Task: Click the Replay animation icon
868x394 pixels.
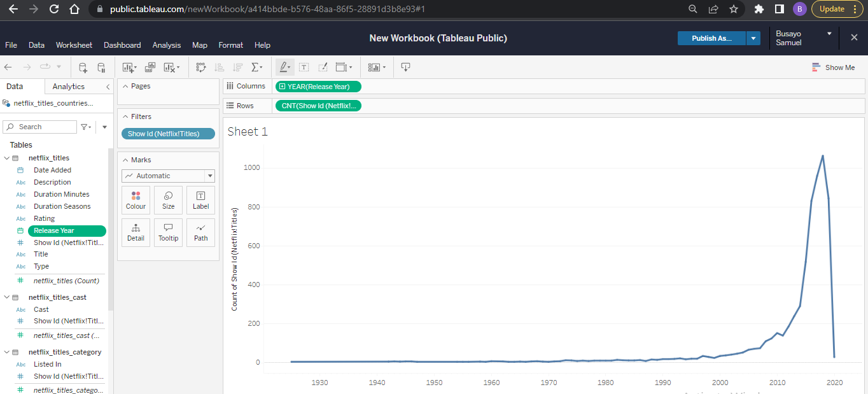Action: point(45,67)
